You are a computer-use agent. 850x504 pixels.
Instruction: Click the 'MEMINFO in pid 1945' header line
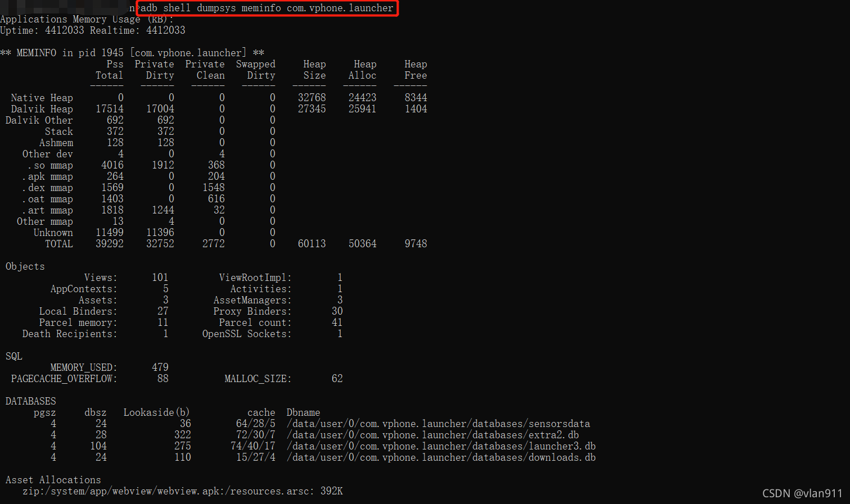pyautogui.click(x=132, y=53)
